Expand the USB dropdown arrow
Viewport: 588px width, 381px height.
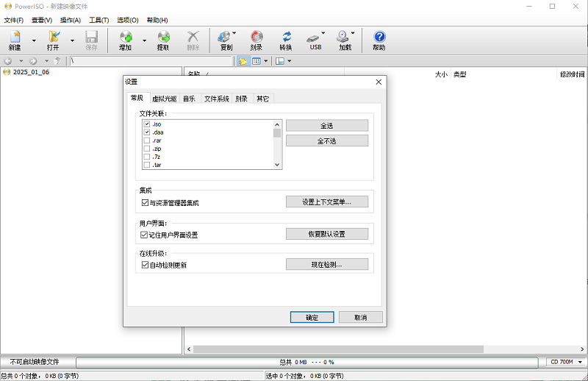323,33
